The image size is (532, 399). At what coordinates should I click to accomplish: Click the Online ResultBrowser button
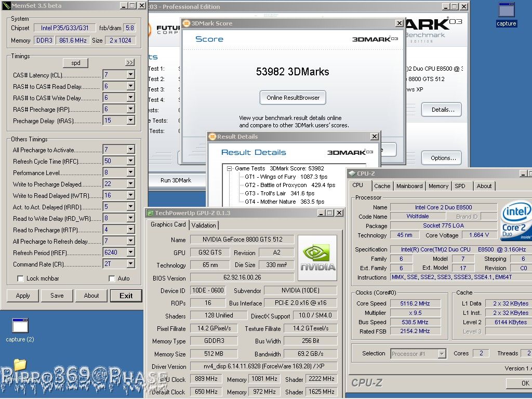pyautogui.click(x=293, y=98)
